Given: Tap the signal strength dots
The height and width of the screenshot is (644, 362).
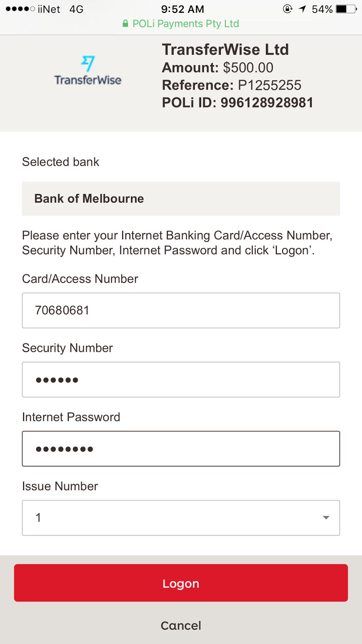Looking at the screenshot, I should [20, 9].
